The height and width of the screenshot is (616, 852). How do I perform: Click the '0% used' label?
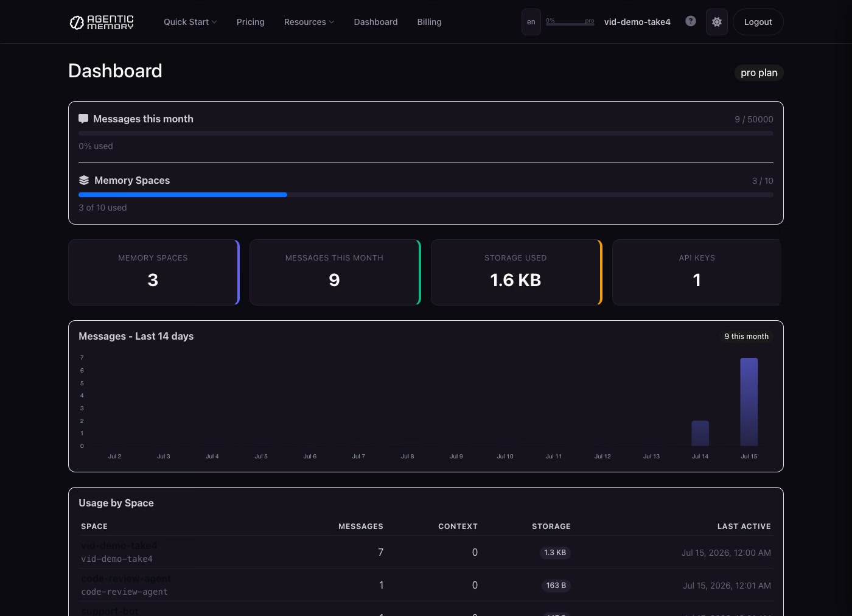tap(96, 146)
